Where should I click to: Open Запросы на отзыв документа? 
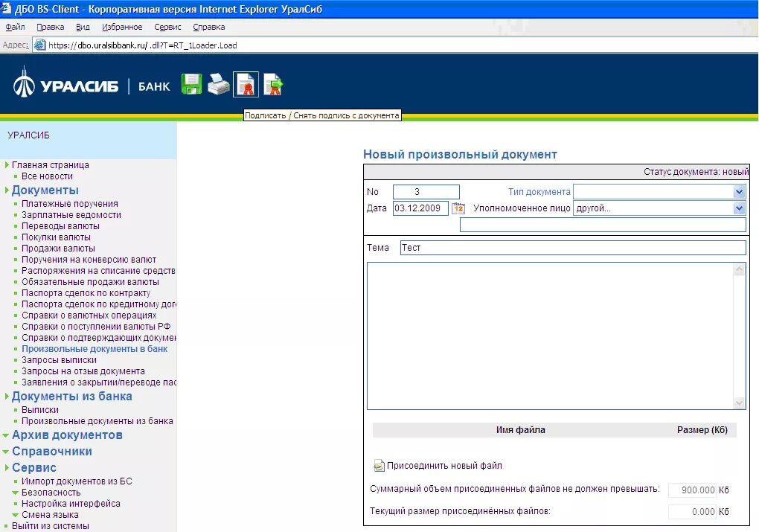[83, 371]
